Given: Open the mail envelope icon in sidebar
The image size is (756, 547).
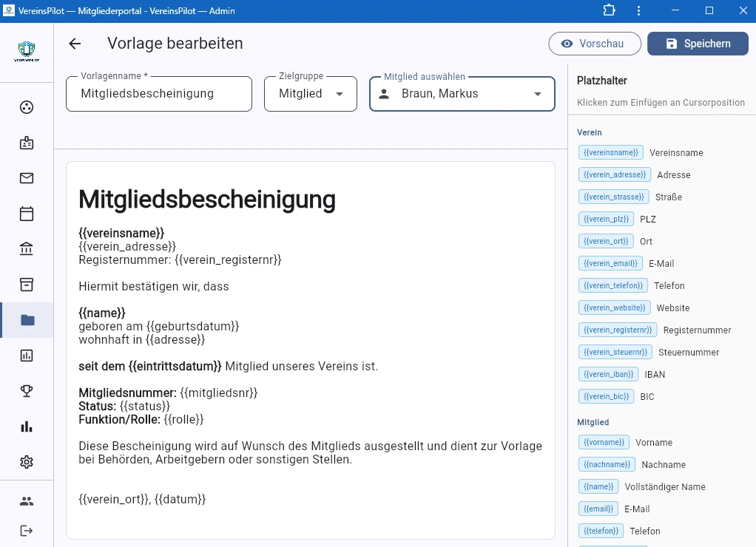Looking at the screenshot, I should (x=27, y=177).
